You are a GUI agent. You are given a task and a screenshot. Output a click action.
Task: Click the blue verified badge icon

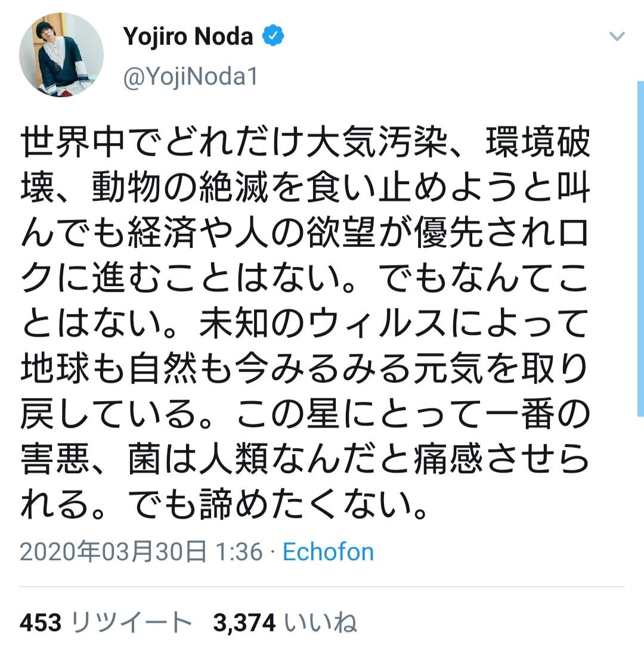point(273,36)
